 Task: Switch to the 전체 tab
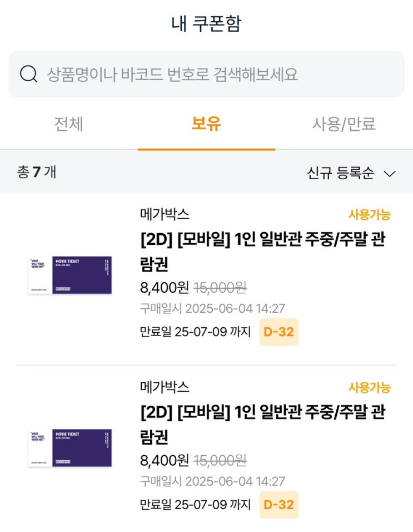[68, 124]
